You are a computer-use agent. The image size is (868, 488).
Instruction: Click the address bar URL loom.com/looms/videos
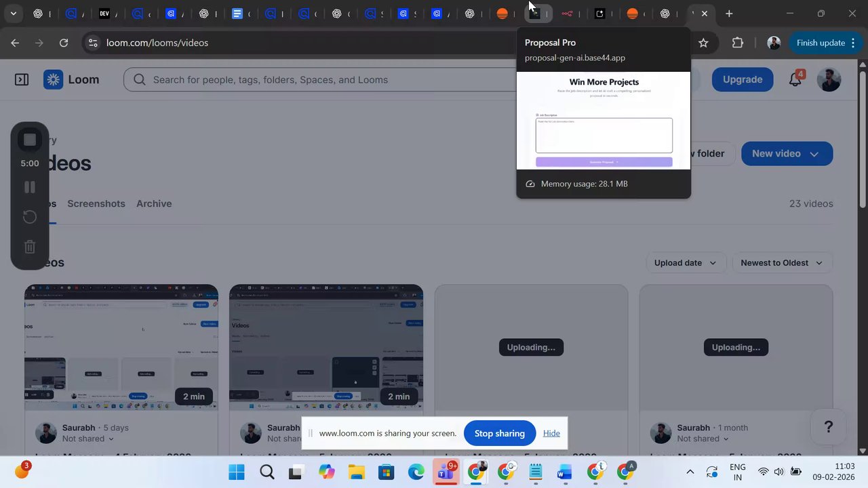[157, 43]
